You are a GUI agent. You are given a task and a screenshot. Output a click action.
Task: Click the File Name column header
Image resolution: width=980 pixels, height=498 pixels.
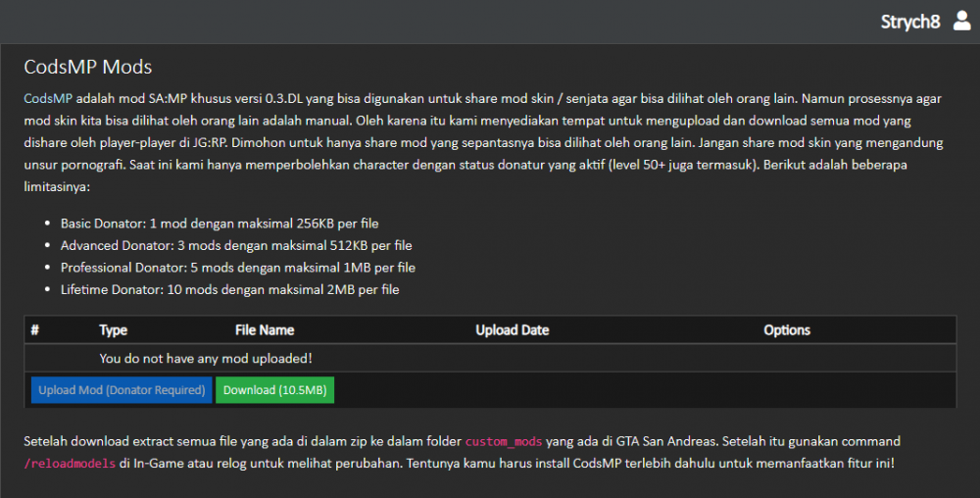tap(265, 330)
